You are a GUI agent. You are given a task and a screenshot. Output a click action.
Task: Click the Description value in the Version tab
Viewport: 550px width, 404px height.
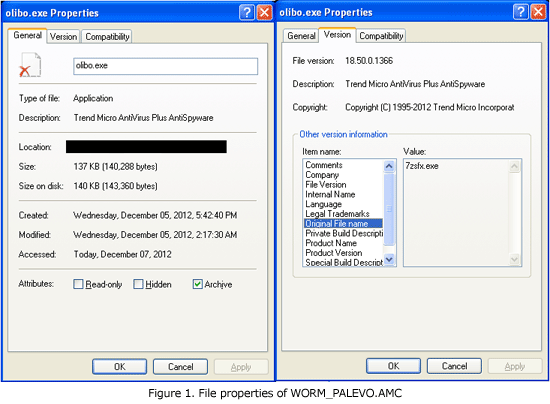click(x=415, y=84)
